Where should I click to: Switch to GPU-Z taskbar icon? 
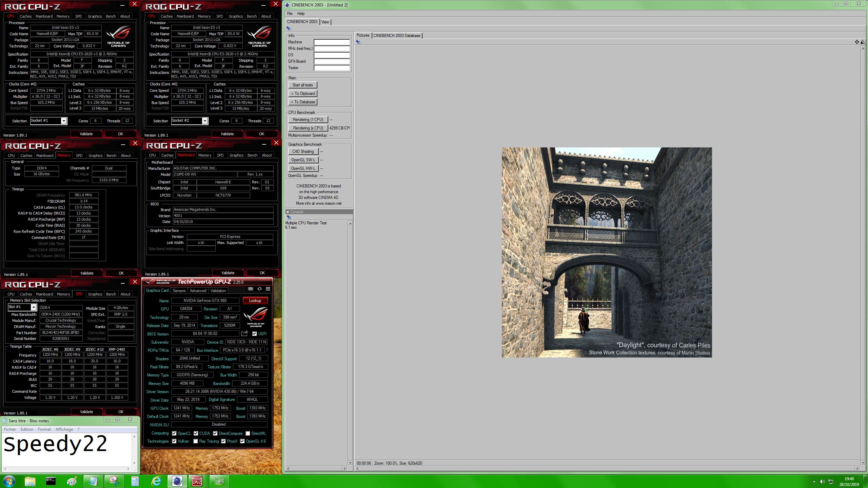(219, 481)
